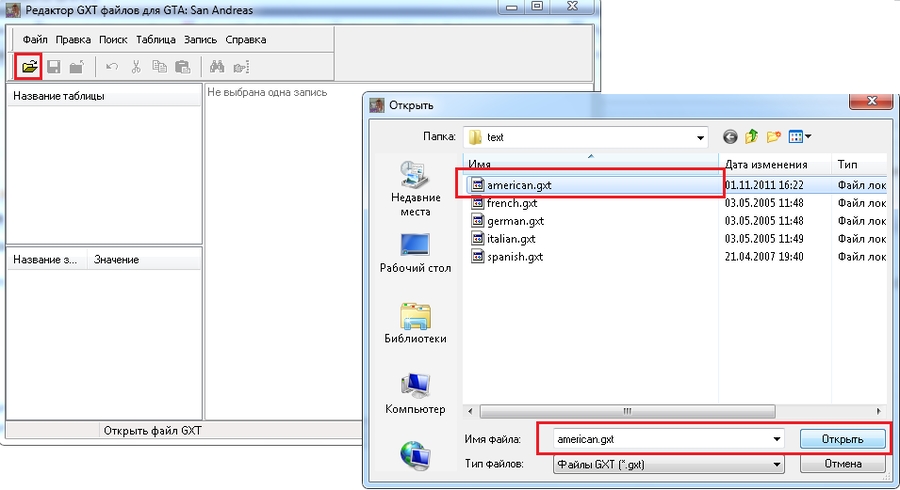The image size is (900, 490).
Task: Click the binoculars search icon
Action: click(x=214, y=67)
